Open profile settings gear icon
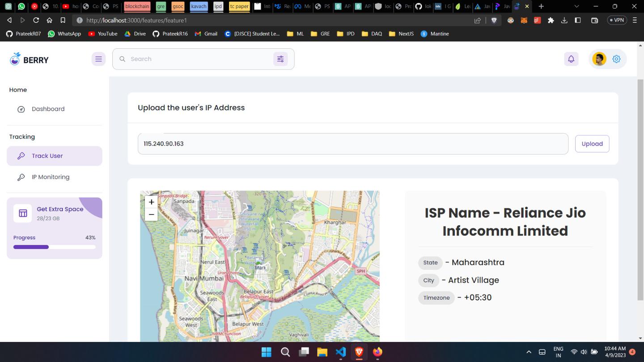 pyautogui.click(x=617, y=59)
